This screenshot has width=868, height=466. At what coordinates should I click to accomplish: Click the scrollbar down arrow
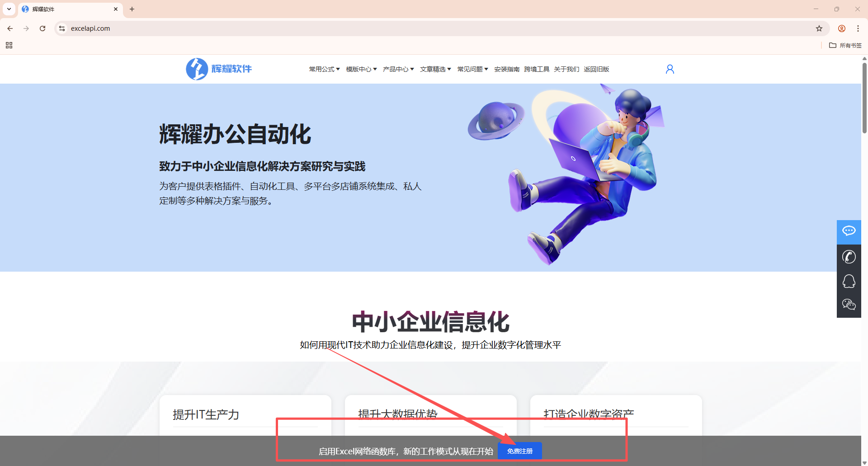(864, 462)
